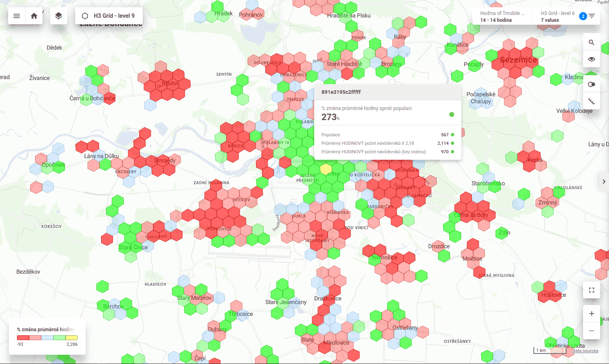Click the home icon in the top toolbar
The image size is (609, 364).
(x=34, y=16)
